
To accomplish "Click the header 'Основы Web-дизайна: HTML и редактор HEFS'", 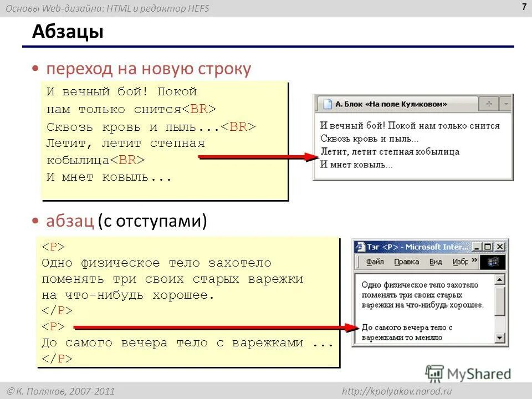I will coord(107,8).
